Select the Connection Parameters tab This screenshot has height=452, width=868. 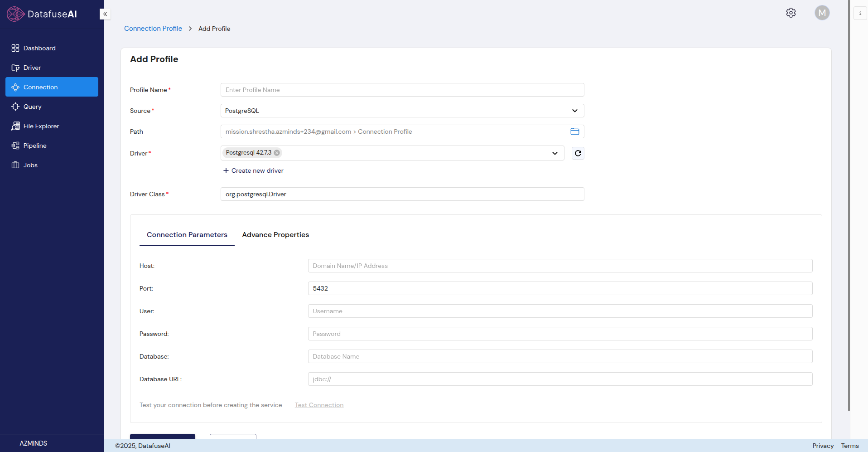(x=187, y=235)
